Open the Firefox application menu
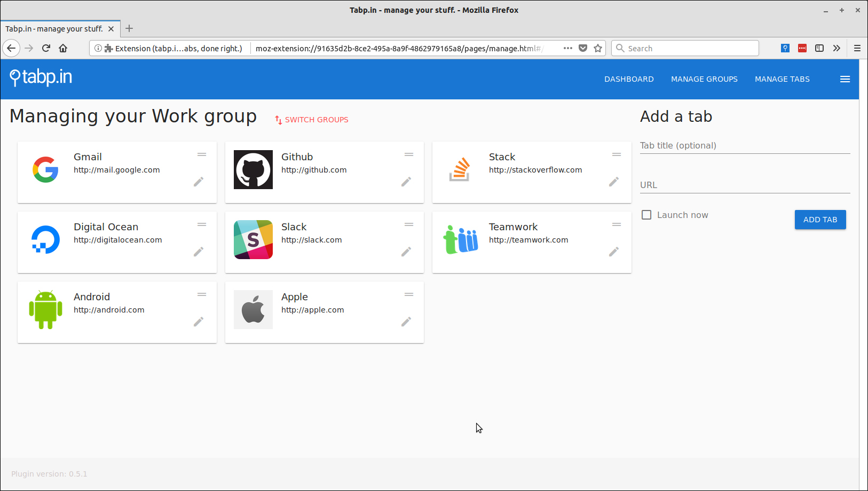 857,48
